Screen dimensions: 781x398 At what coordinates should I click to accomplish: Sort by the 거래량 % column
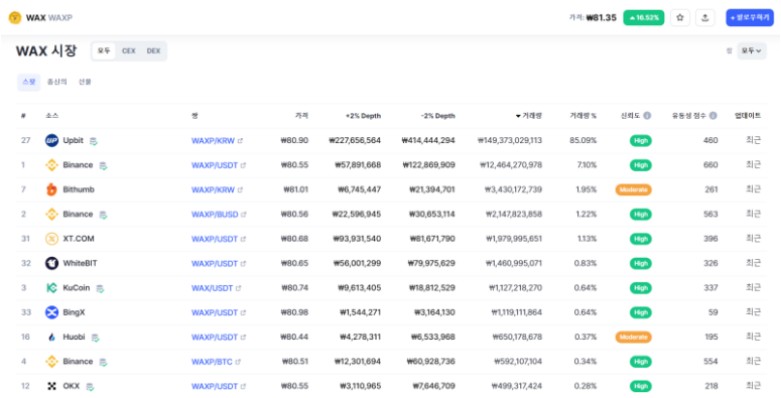pyautogui.click(x=583, y=116)
